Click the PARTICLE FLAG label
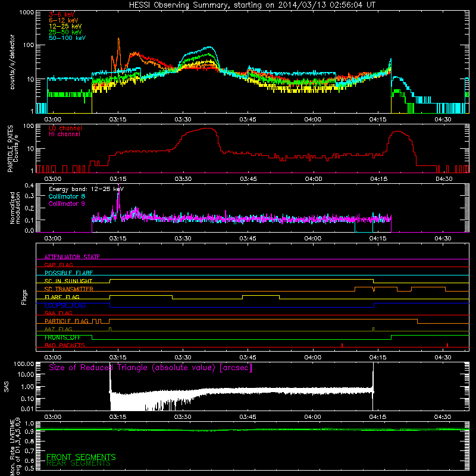Viewport: 476px width, 476px height. pos(67,321)
